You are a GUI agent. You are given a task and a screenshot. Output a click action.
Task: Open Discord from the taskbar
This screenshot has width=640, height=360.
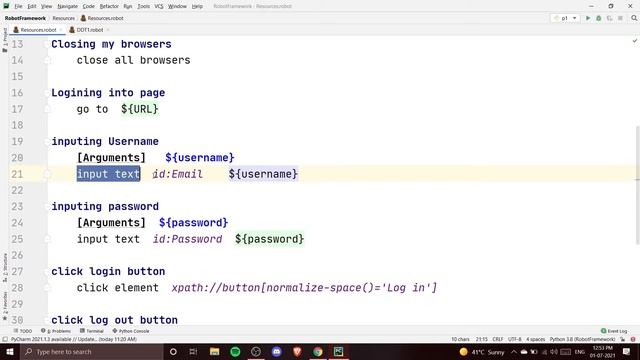tap(276, 351)
